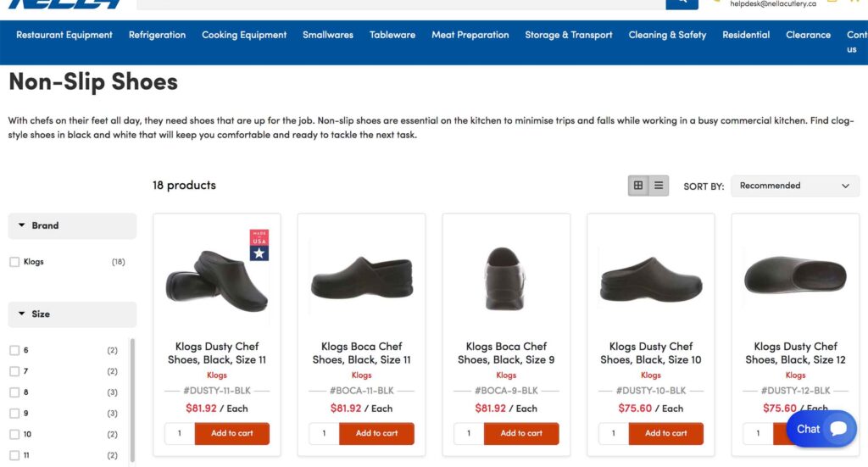This screenshot has height=467, width=868.
Task: Open Klogs Boca Chef Shoes Size 11 link
Action: click(361, 353)
